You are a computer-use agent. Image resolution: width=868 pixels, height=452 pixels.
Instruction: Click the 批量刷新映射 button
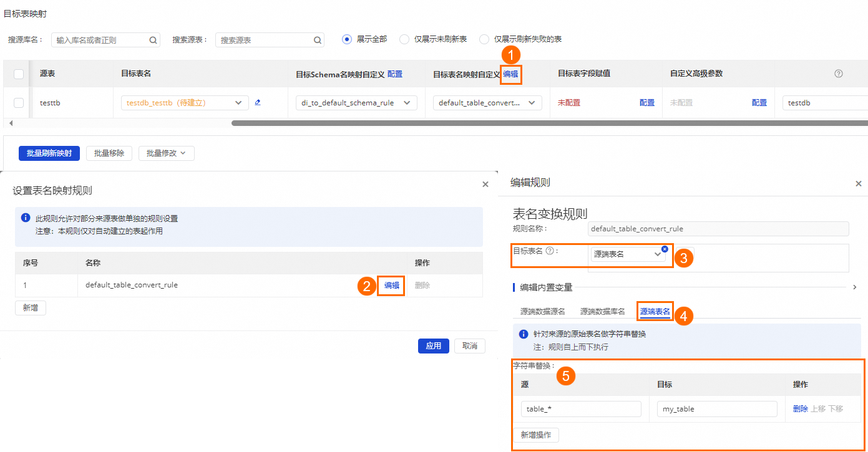point(49,153)
